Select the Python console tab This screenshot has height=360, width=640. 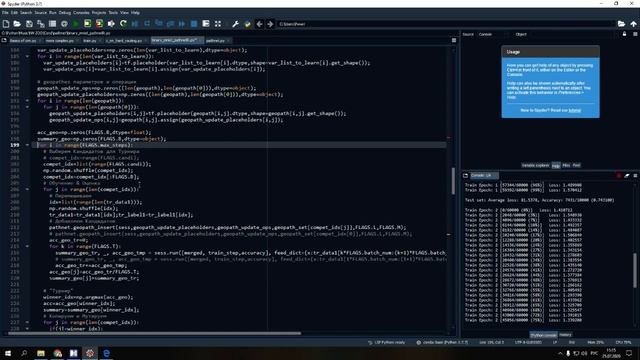pos(543,335)
